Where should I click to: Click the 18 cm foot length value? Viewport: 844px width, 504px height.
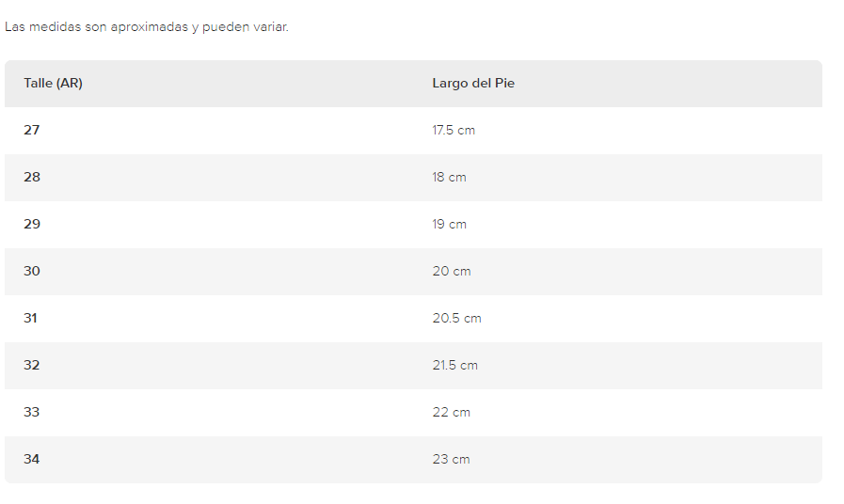click(x=449, y=177)
